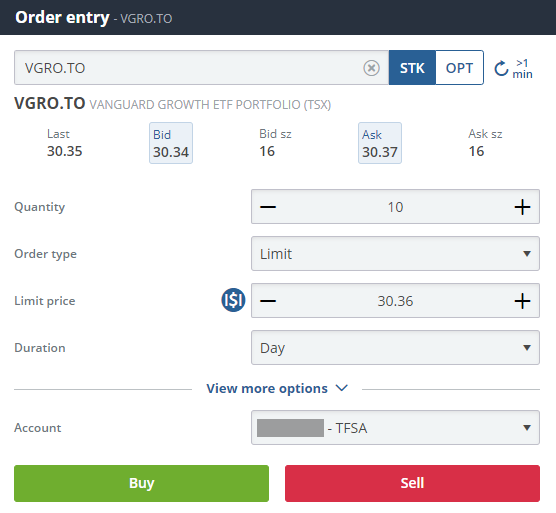
Task: Click the green Buy button
Action: pos(141,483)
